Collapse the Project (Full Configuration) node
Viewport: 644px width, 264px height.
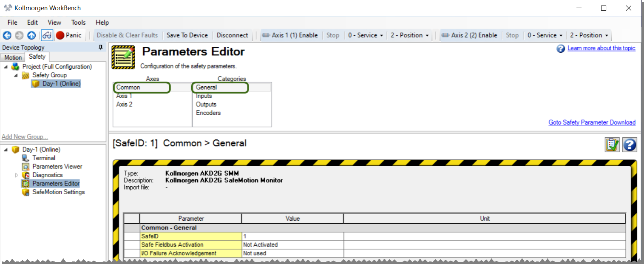point(6,67)
